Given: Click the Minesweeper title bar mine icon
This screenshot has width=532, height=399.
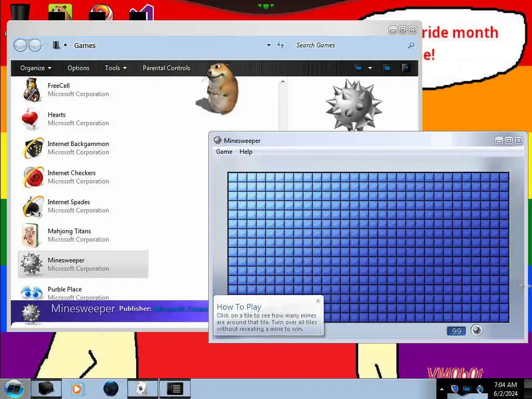Looking at the screenshot, I should point(218,140).
